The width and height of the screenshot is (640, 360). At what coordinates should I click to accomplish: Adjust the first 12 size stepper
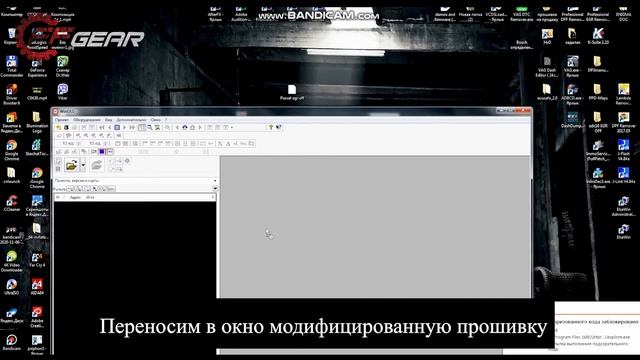point(78,143)
